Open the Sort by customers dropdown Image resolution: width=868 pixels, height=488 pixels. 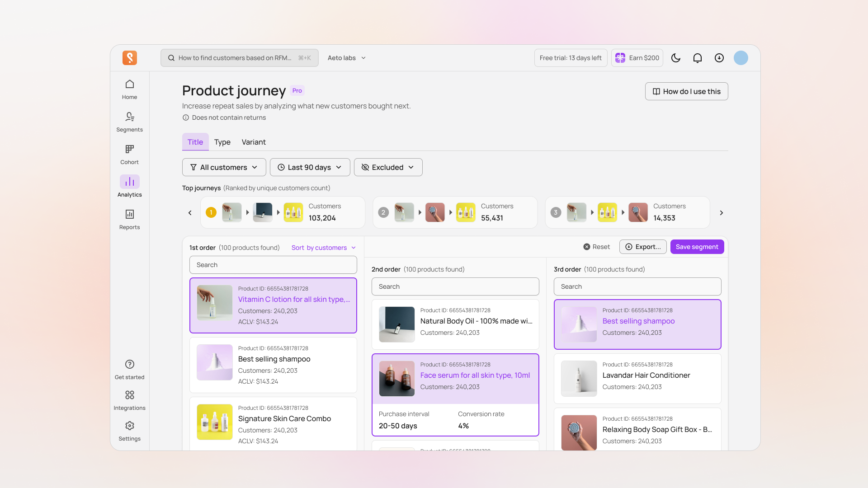[x=324, y=248]
